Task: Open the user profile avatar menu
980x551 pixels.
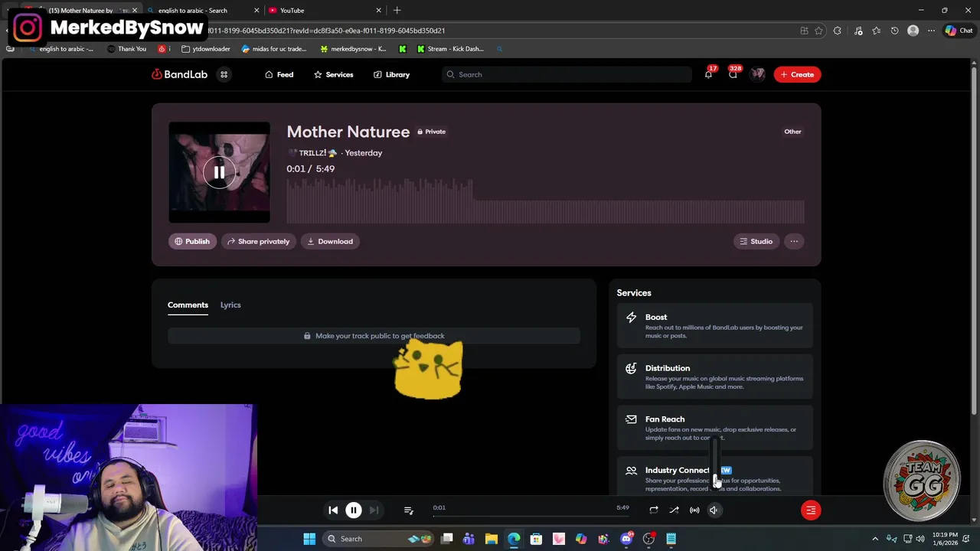Action: [x=757, y=74]
